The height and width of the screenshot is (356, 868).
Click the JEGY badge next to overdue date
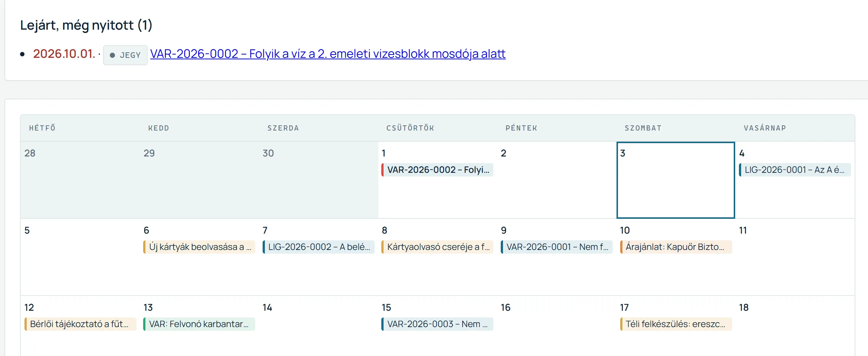[125, 55]
